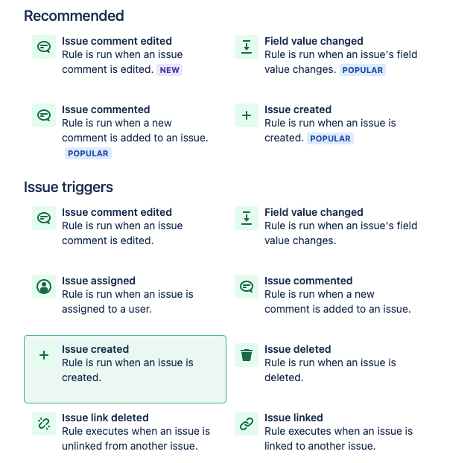The width and height of the screenshot is (476, 463).
Task: Choose the Issue assigned trigger title
Action: 98,281
